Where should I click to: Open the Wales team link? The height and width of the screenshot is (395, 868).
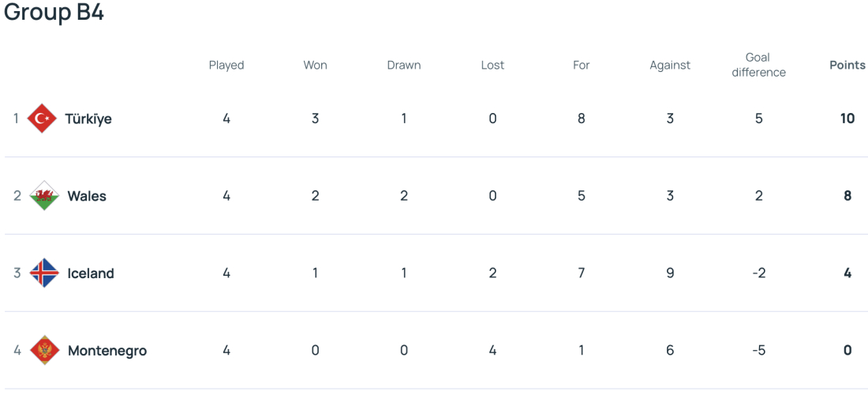[87, 196]
